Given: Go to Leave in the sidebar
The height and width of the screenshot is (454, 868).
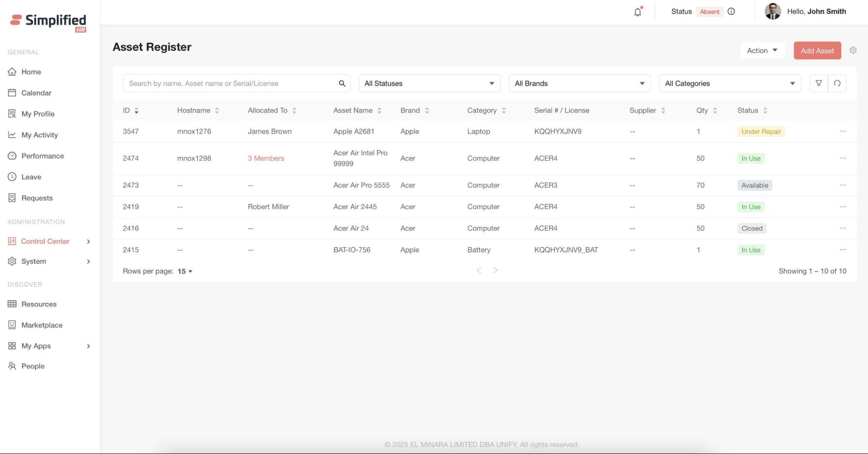Looking at the screenshot, I should click(31, 177).
